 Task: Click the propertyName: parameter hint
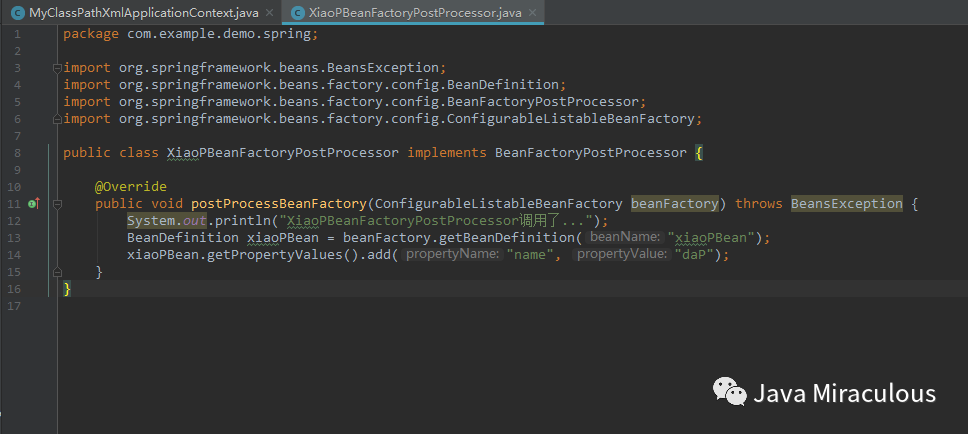tap(452, 254)
